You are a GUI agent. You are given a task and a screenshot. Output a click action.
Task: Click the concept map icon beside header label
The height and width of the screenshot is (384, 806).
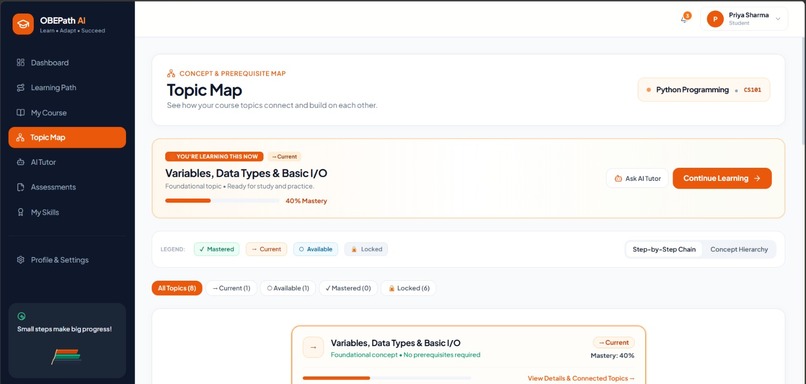pyautogui.click(x=171, y=74)
